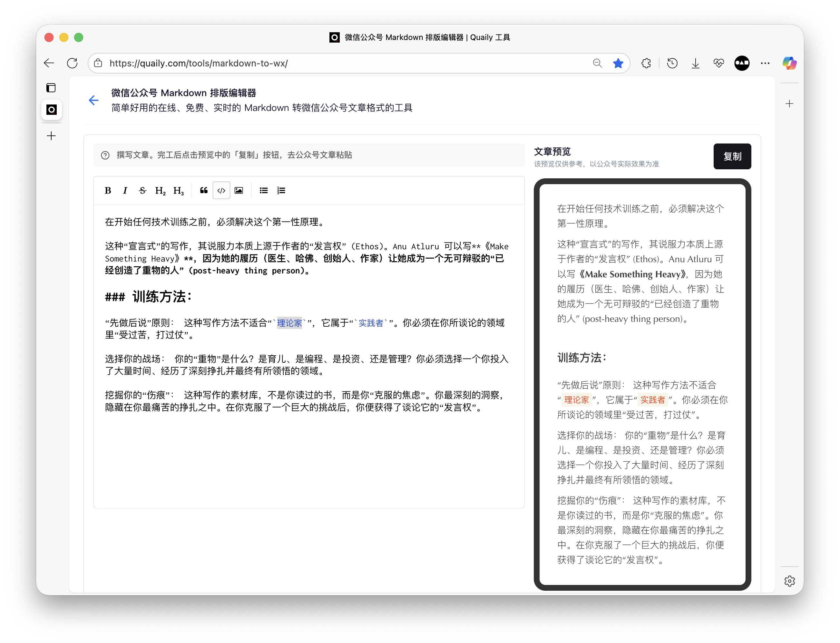
Task: Apply strikethrough formatting
Action: coord(142,190)
